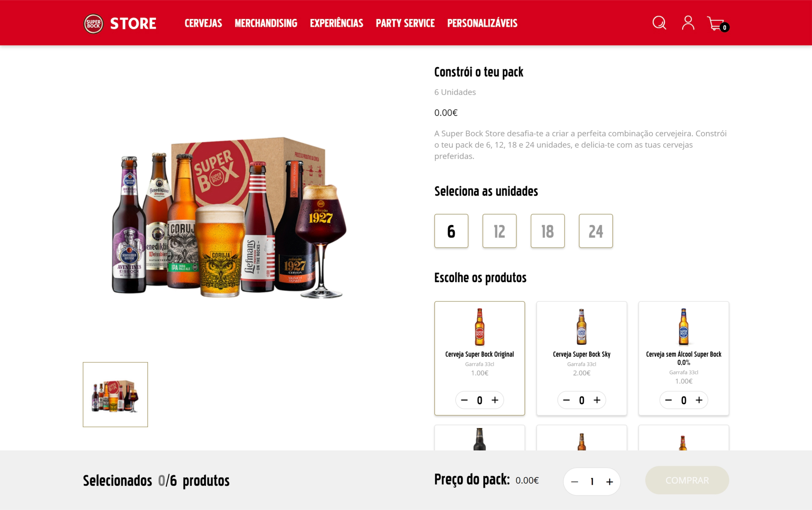Image resolution: width=812 pixels, height=510 pixels.
Task: Open the shopping cart icon
Action: (717, 24)
